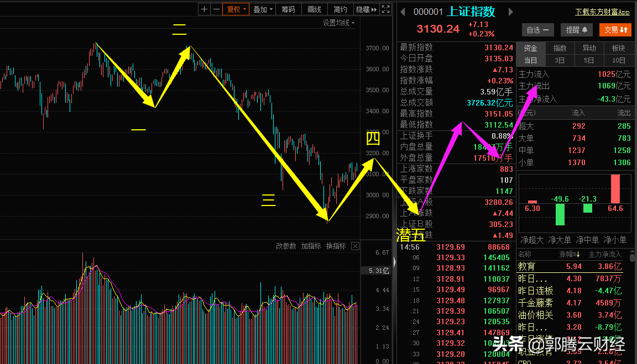Click 主力流入 1025亿元 row
This screenshot has height=364, width=637.
pyautogui.click(x=575, y=74)
